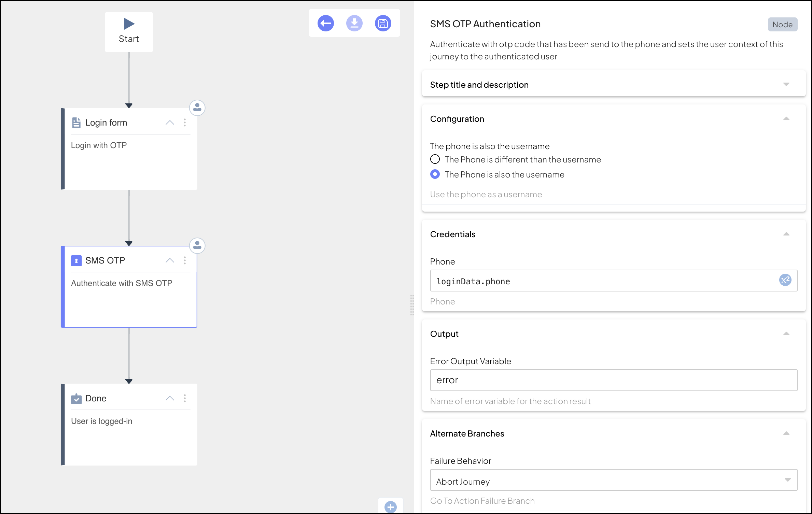Open three-dot menu on Done node
812x514 pixels.
coord(185,398)
